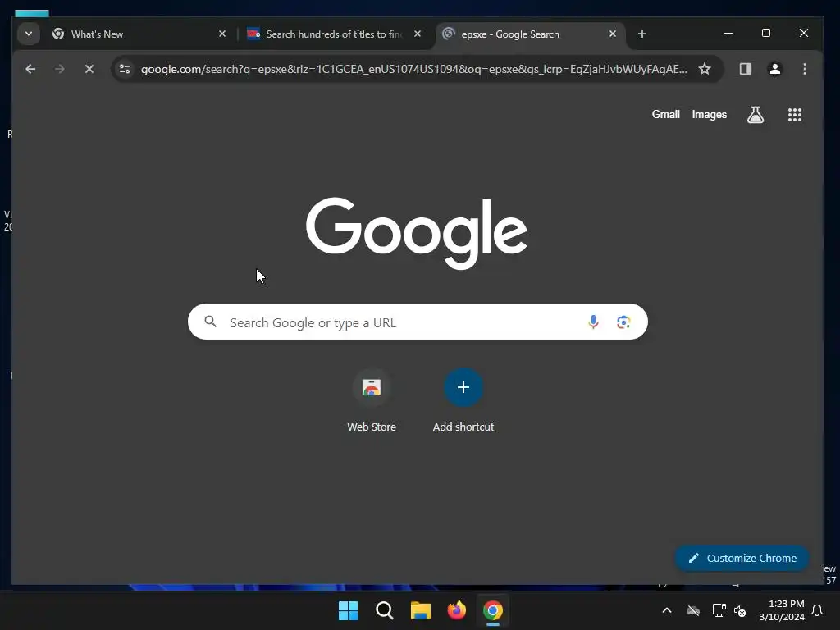Go forward with the forward arrow
Screen dimensions: 840x630
click(x=59, y=69)
